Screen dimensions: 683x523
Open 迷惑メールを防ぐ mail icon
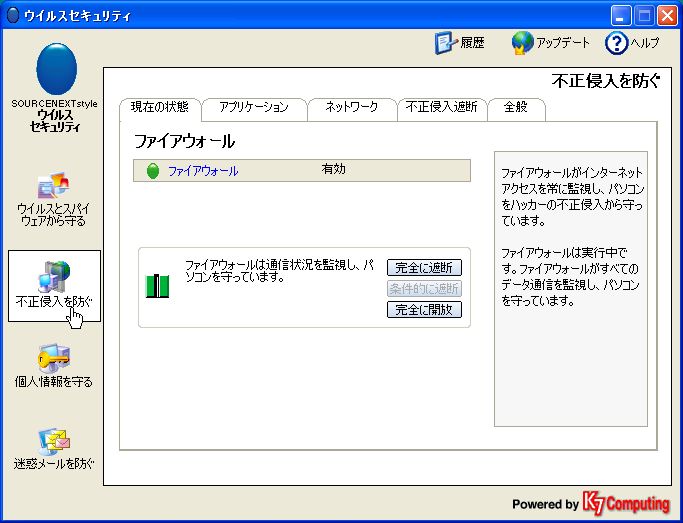[x=54, y=442]
